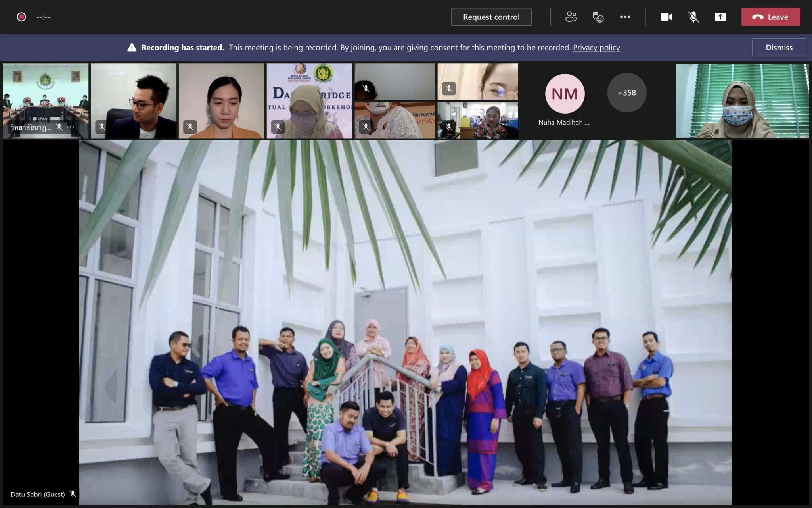Open the More actions ellipsis menu
Image resolution: width=812 pixels, height=508 pixels.
coord(625,17)
